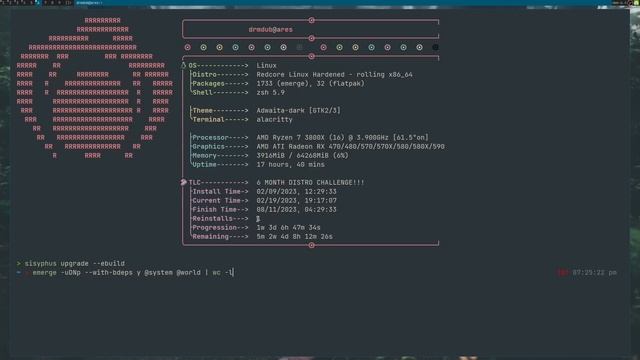Image resolution: width=640 pixels, height=360 pixels.
Task: Select finish time '08/11/2023, 04:29:33'
Action: [296, 209]
